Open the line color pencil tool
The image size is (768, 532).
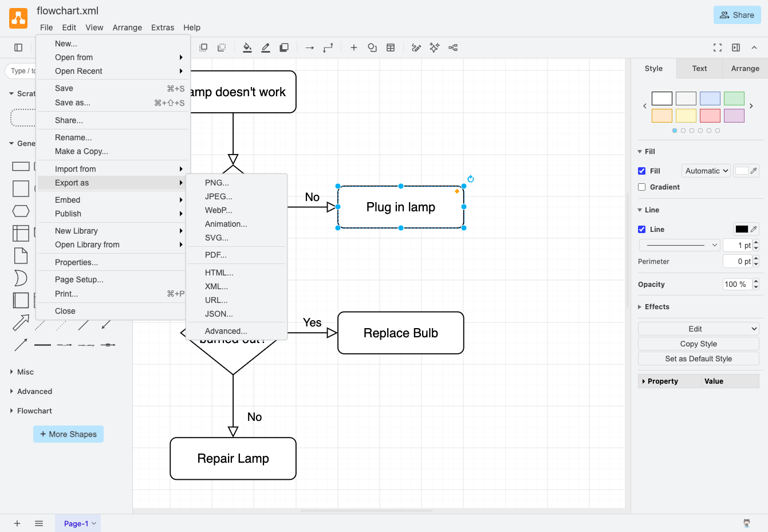(x=266, y=48)
